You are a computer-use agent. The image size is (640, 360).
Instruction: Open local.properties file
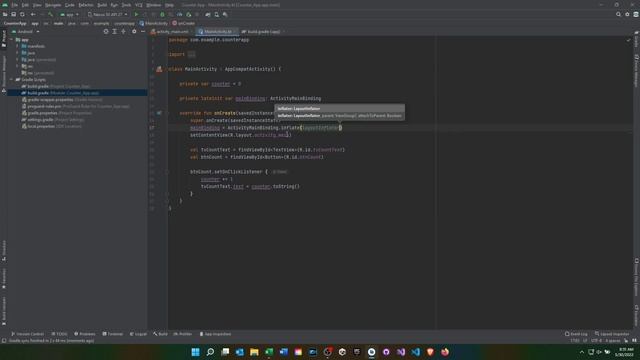pyautogui.click(x=52, y=126)
